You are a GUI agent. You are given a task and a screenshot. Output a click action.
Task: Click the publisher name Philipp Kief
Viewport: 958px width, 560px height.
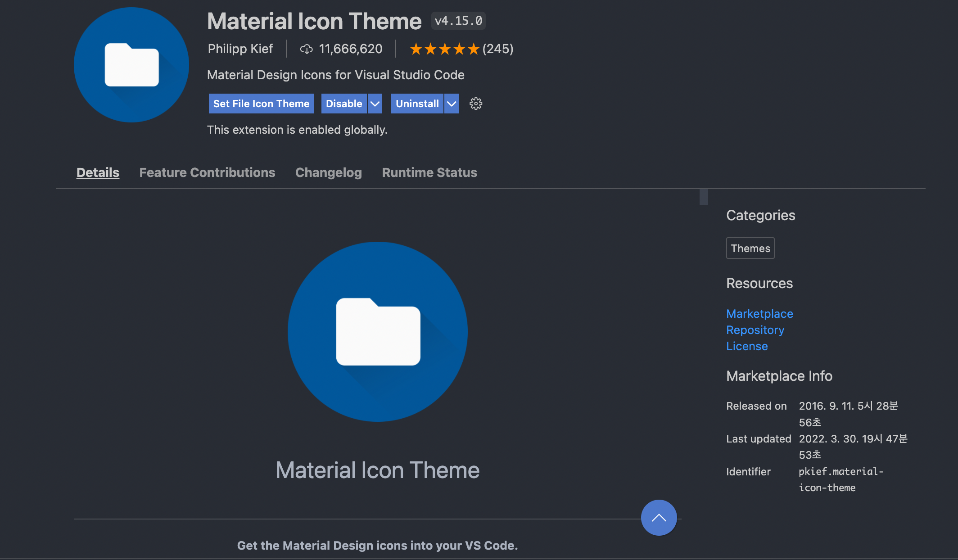pos(240,49)
